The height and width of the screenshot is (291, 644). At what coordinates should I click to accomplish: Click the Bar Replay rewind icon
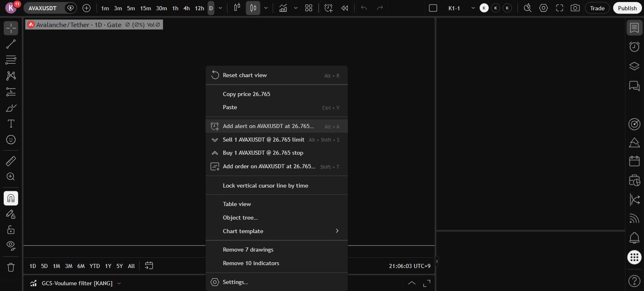(x=345, y=8)
